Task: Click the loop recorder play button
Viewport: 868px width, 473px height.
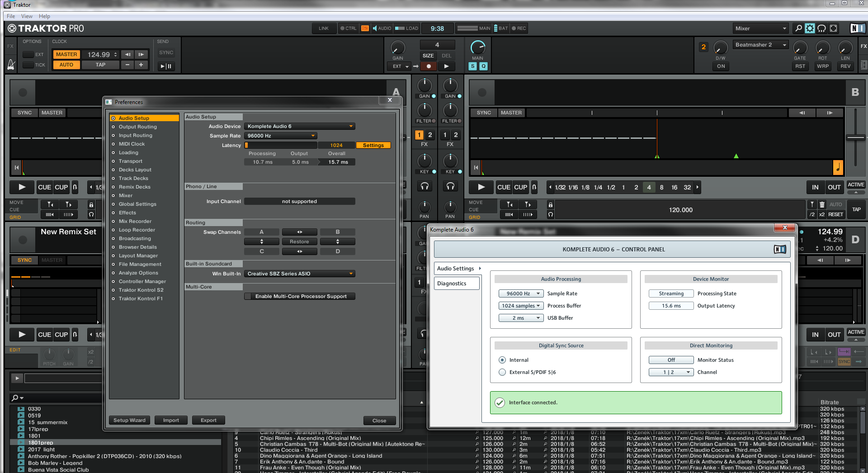Action: [447, 66]
